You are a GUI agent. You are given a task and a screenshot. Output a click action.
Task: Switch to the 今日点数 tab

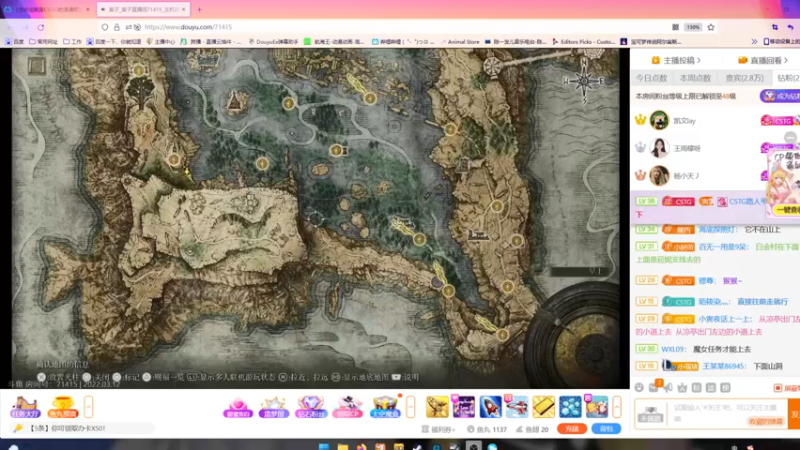click(x=651, y=78)
